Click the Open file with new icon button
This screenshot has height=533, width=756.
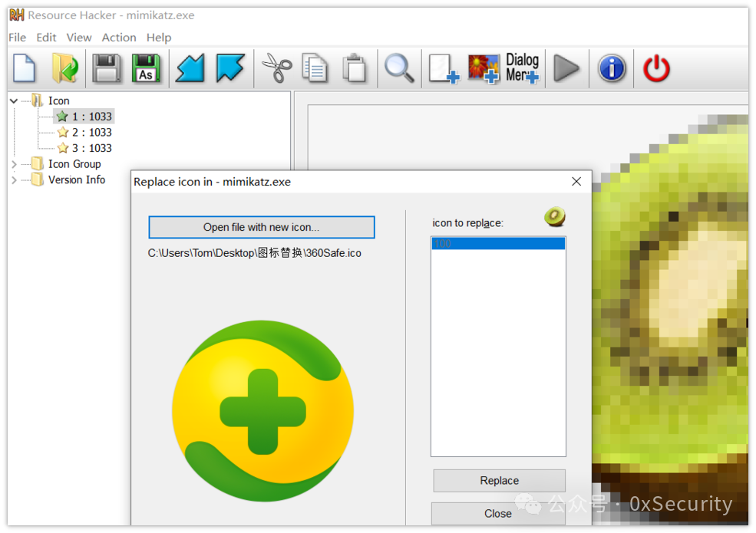pos(261,227)
